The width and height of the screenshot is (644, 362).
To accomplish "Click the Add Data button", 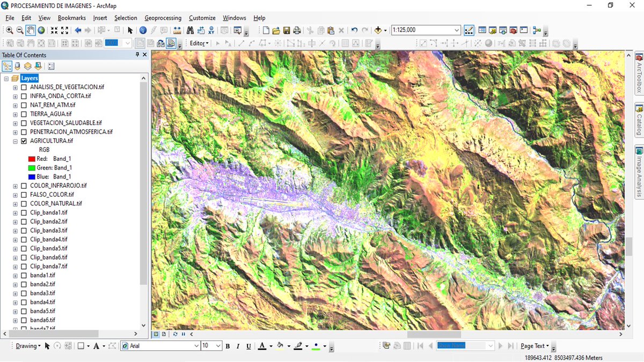I will coord(378,30).
